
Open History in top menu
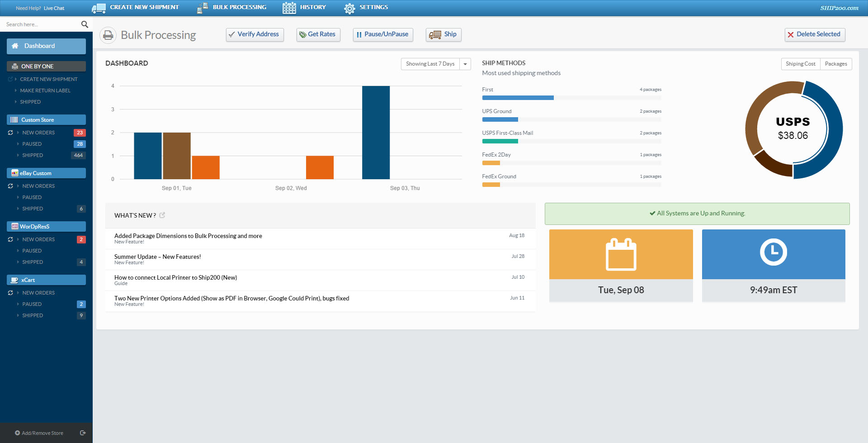(304, 8)
